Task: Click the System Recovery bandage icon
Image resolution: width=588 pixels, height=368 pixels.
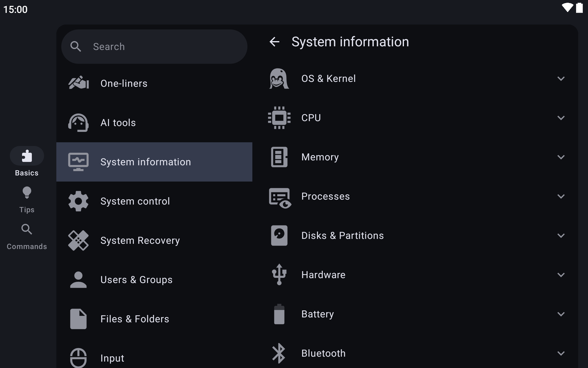Action: coord(78,240)
